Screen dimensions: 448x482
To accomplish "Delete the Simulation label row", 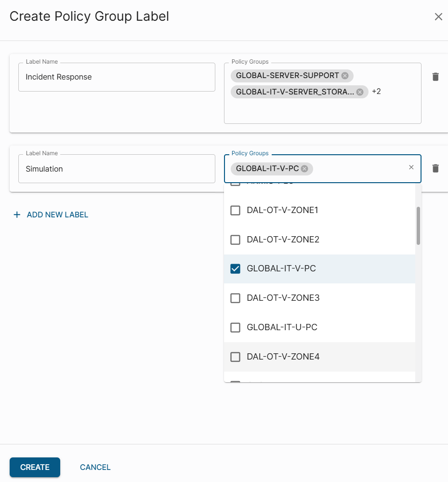I will (x=435, y=168).
